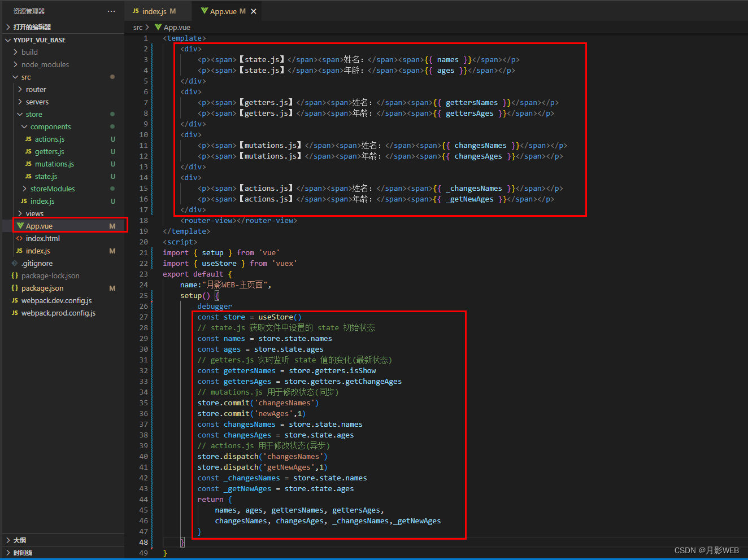Place cursor on the debugger statement

pos(215,307)
